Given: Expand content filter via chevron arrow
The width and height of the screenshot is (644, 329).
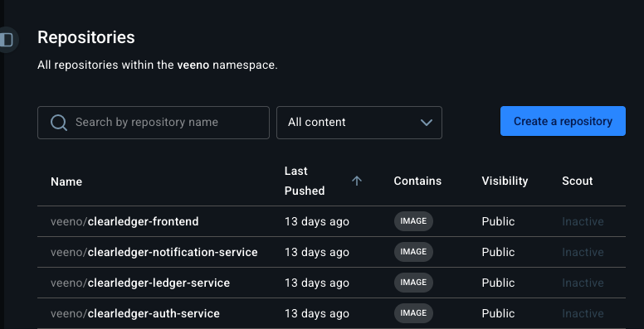Looking at the screenshot, I should (427, 123).
